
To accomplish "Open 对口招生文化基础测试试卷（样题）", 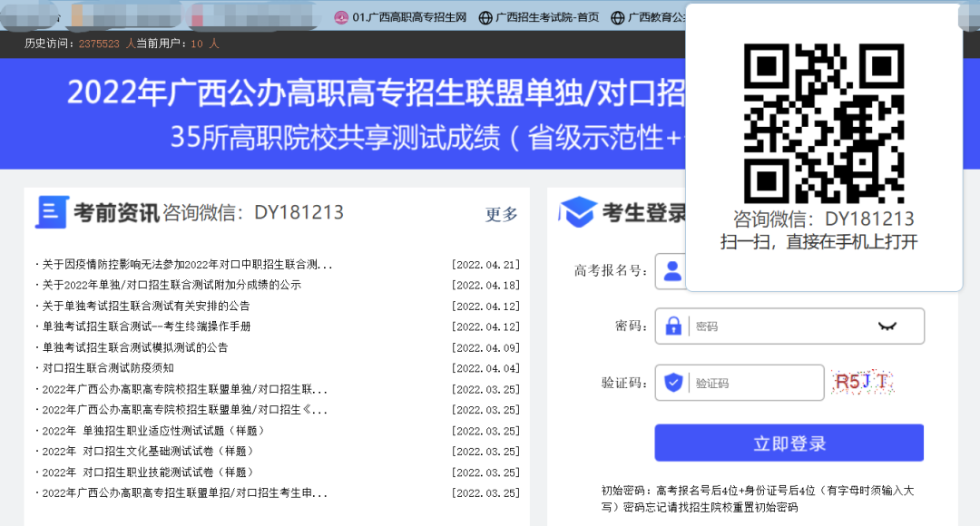I will pos(148,452).
